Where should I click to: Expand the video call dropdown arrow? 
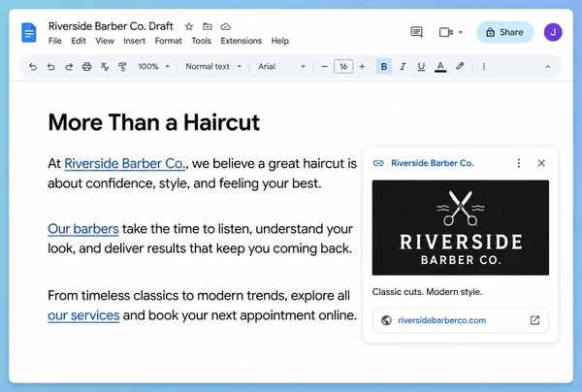point(460,32)
